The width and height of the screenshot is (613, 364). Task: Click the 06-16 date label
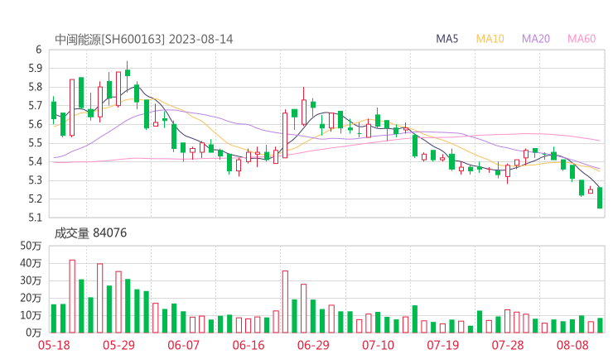click(x=249, y=345)
